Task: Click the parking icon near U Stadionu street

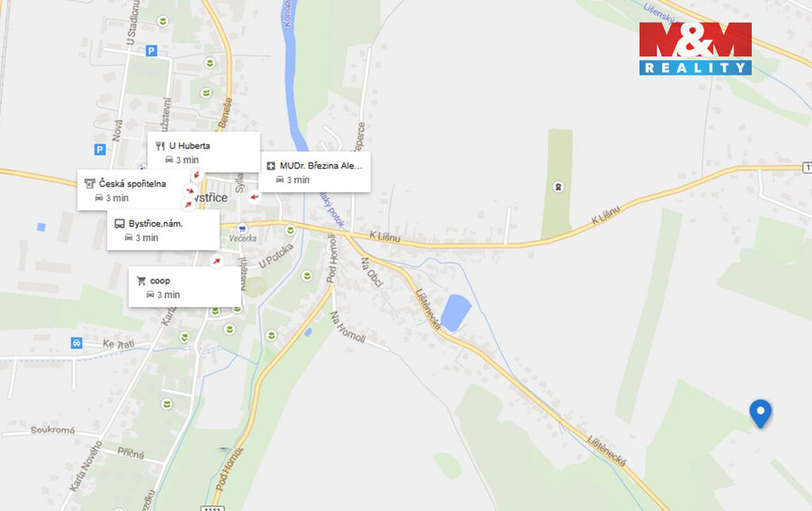Action: [151, 51]
